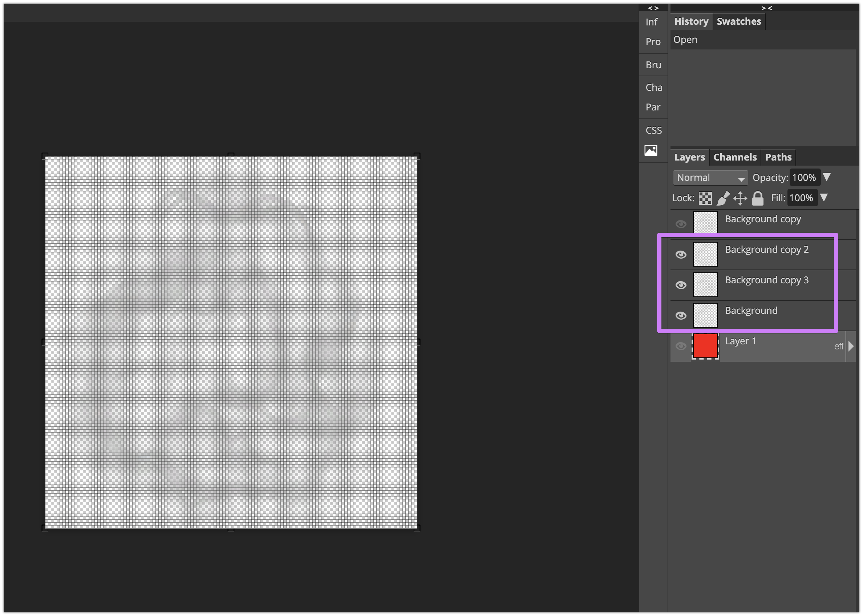Screen dimensions: 863x616
Task: Expand the Layer 1 effects expander
Action: coord(851,346)
